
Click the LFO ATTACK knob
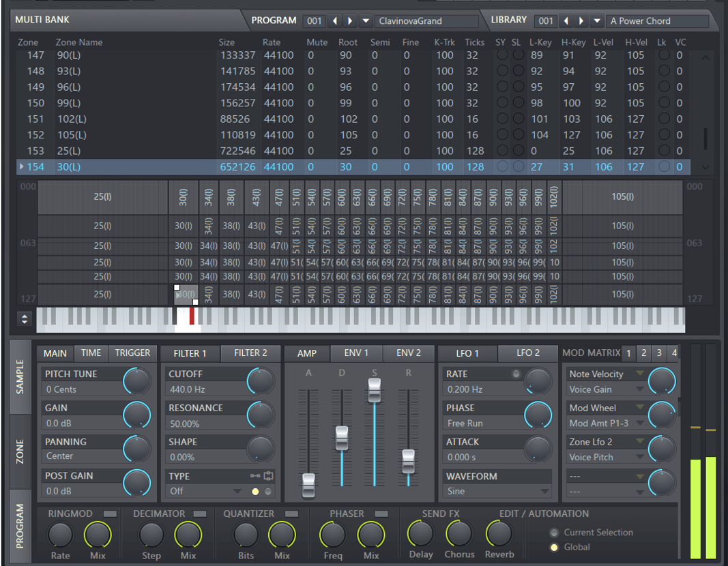[538, 449]
